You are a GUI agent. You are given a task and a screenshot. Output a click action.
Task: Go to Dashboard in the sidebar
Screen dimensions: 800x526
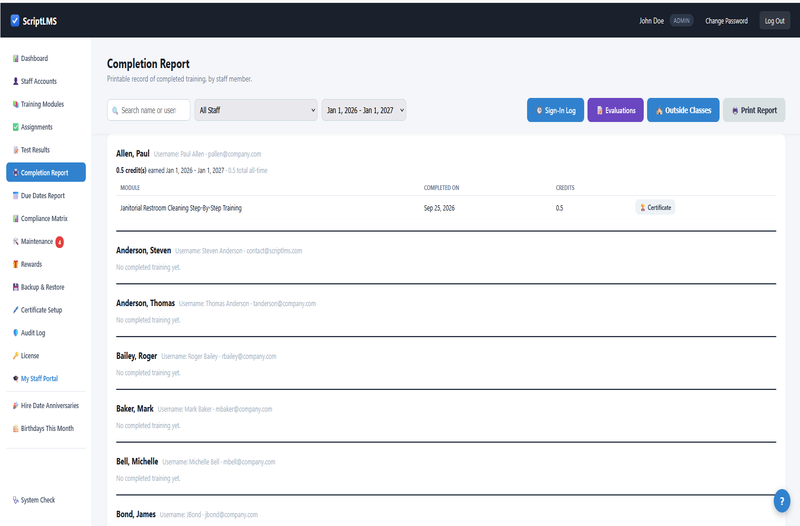point(46,59)
